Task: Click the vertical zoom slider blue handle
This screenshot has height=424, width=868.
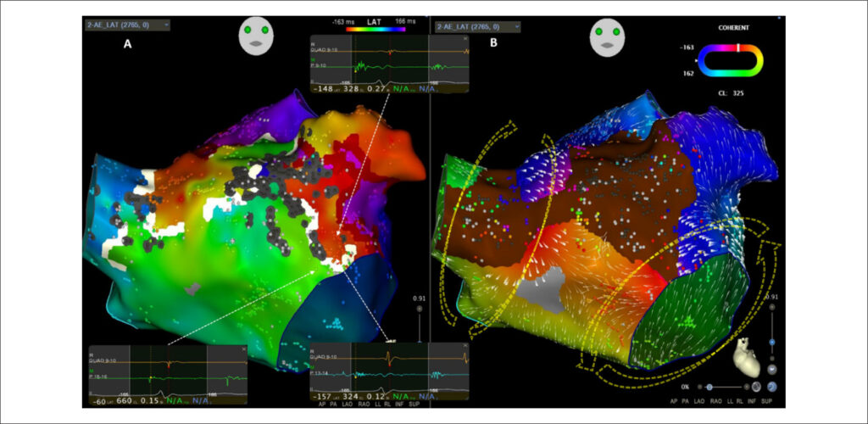Action: point(771,342)
